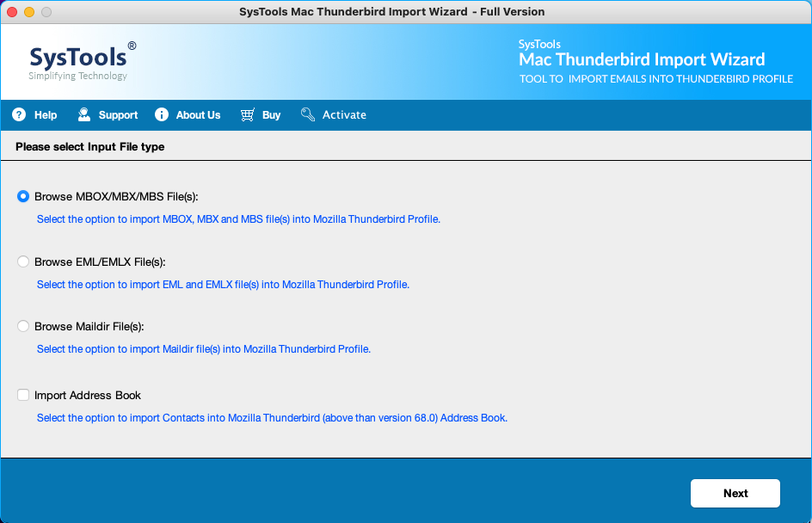812x523 pixels.
Task: Enable the Import Address Book checkbox
Action: point(22,395)
